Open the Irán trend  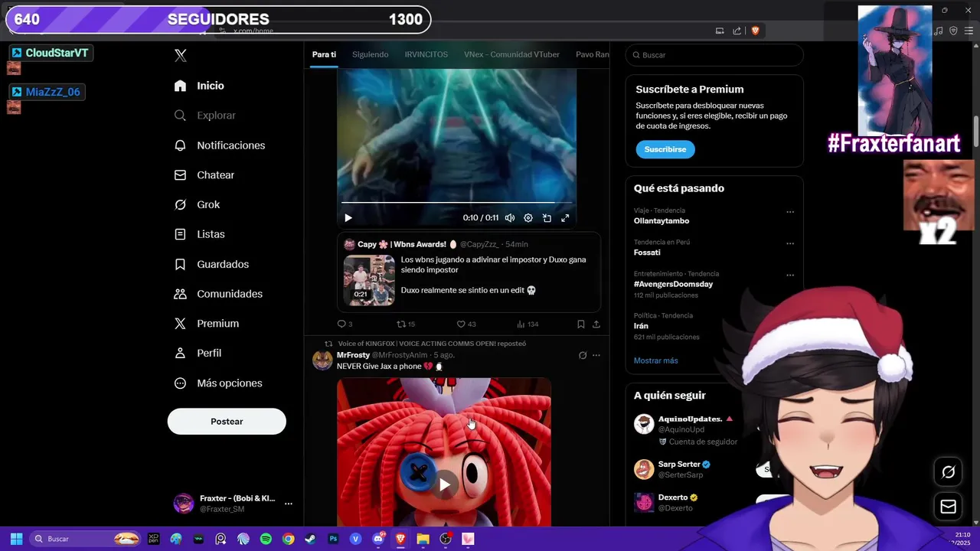(641, 326)
